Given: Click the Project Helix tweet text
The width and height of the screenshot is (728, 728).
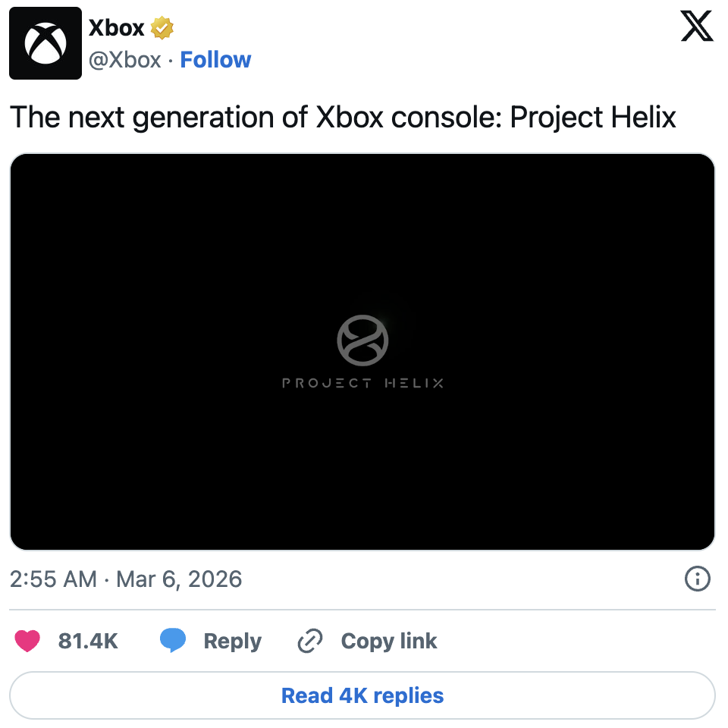Looking at the screenshot, I should point(343,118).
